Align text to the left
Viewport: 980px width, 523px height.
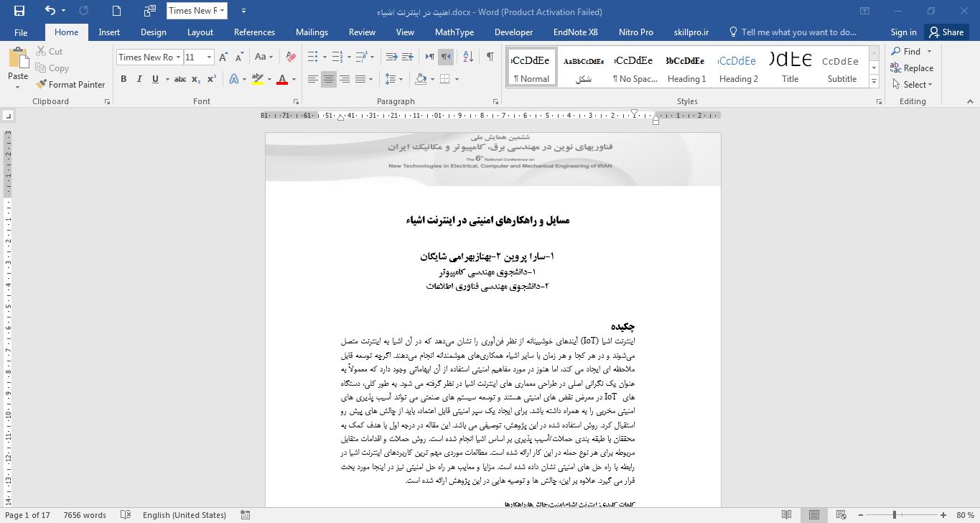point(313,79)
